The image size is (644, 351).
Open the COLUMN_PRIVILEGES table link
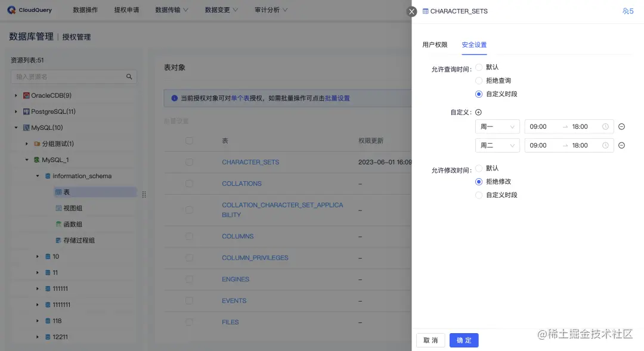pos(255,258)
